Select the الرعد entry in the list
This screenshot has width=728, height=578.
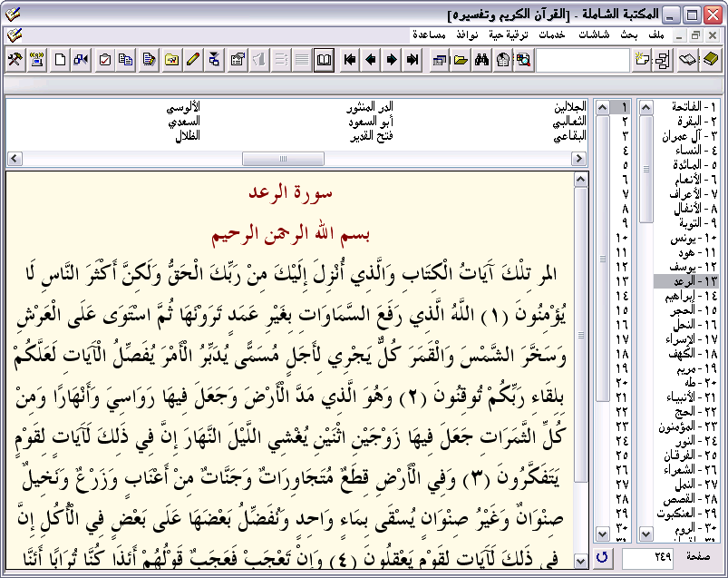pos(693,279)
